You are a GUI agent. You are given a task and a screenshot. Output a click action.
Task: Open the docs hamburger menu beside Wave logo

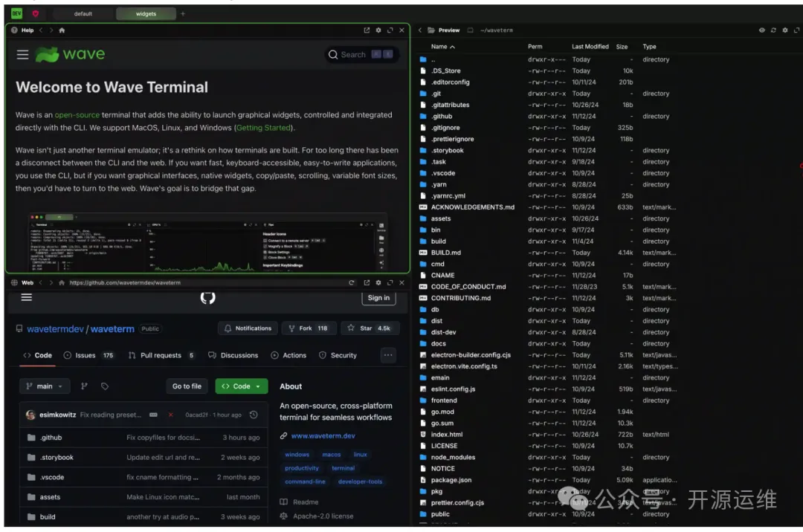click(x=23, y=54)
